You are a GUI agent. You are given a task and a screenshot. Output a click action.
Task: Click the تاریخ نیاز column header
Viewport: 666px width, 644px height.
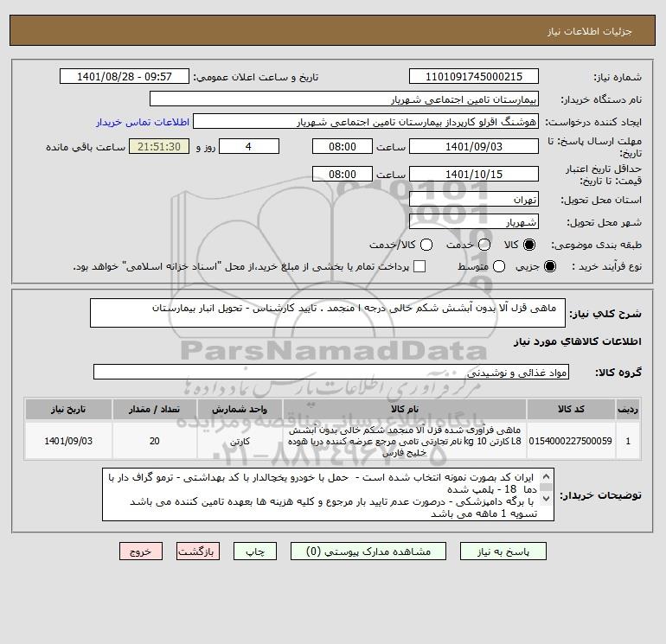tap(68, 409)
